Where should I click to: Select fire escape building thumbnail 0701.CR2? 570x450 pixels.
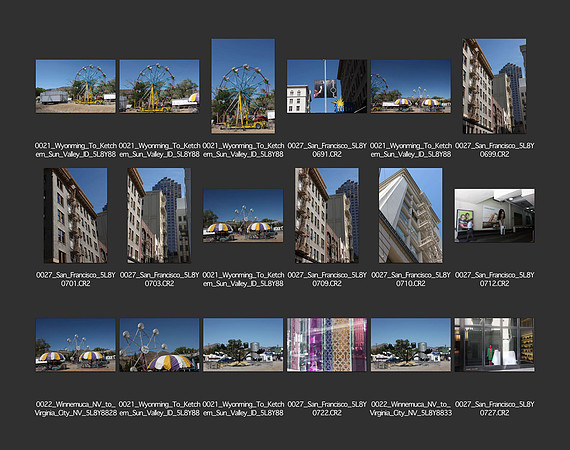[76, 216]
